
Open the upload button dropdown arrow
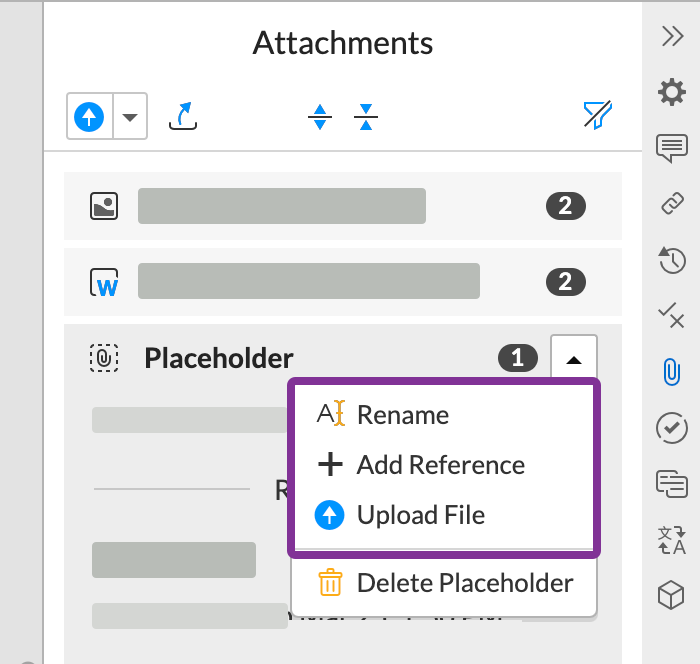pos(130,117)
